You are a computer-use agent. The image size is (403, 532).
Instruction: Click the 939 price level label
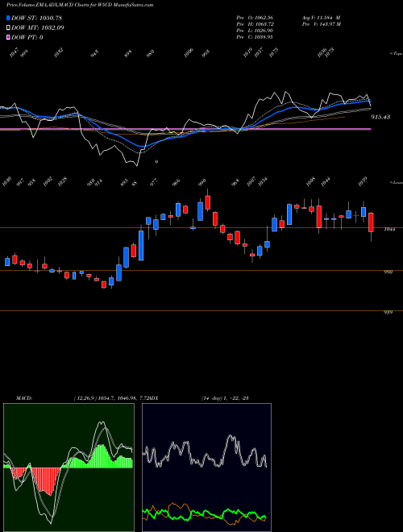(x=388, y=313)
